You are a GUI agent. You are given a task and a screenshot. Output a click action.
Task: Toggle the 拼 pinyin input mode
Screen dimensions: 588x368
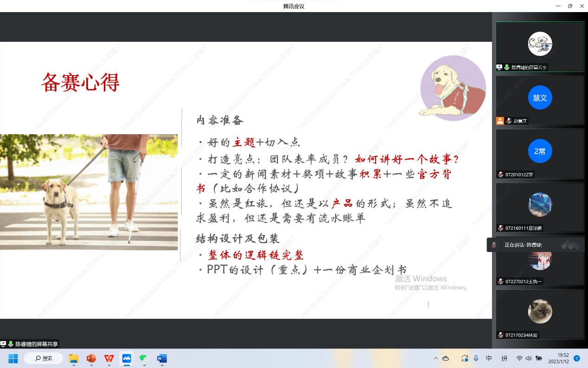(x=504, y=358)
